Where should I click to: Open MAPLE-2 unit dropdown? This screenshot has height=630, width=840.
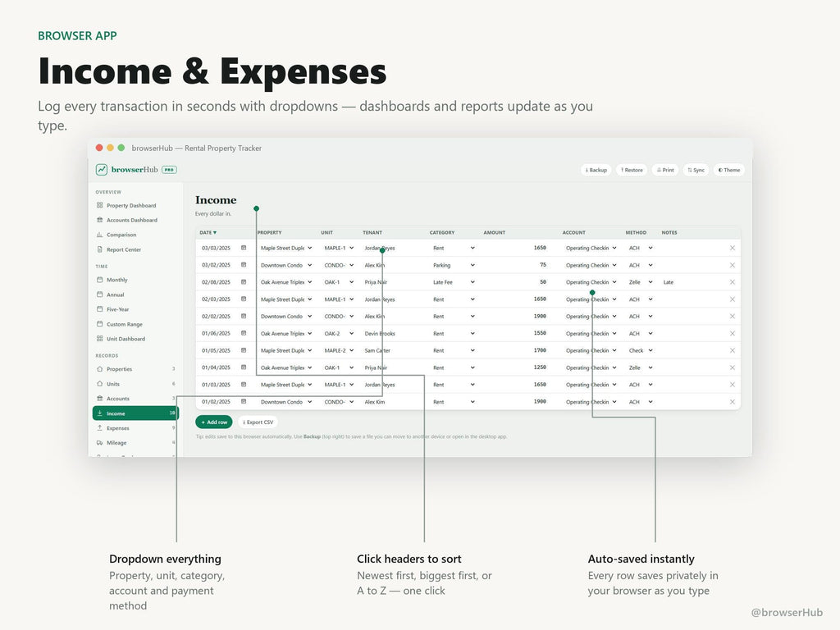pyautogui.click(x=339, y=350)
